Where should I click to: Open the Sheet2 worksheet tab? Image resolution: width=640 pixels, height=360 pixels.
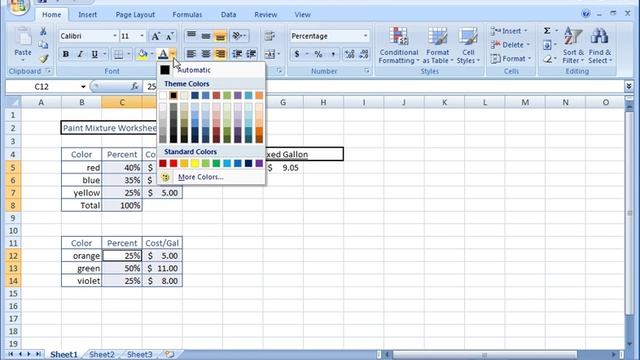coord(102,354)
